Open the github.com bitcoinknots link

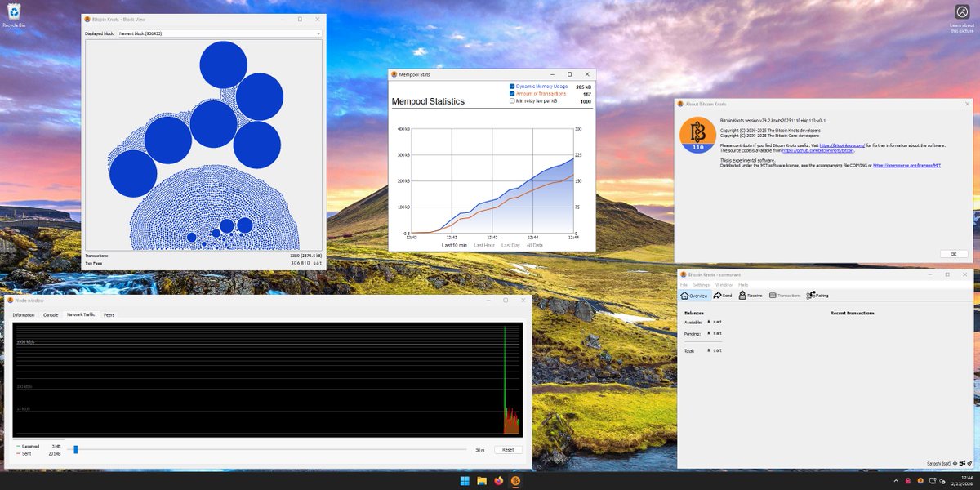click(818, 150)
